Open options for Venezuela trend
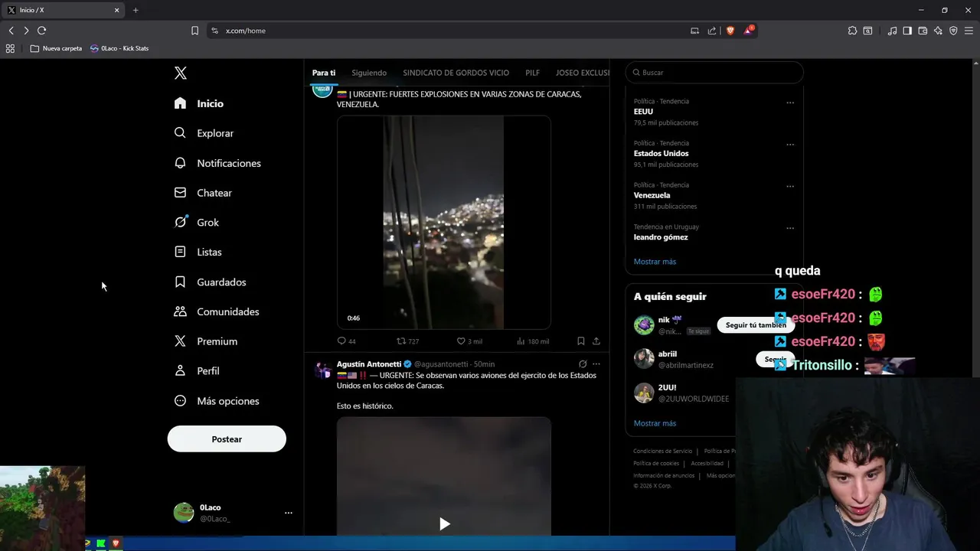This screenshot has height=551, width=980. 790,186
